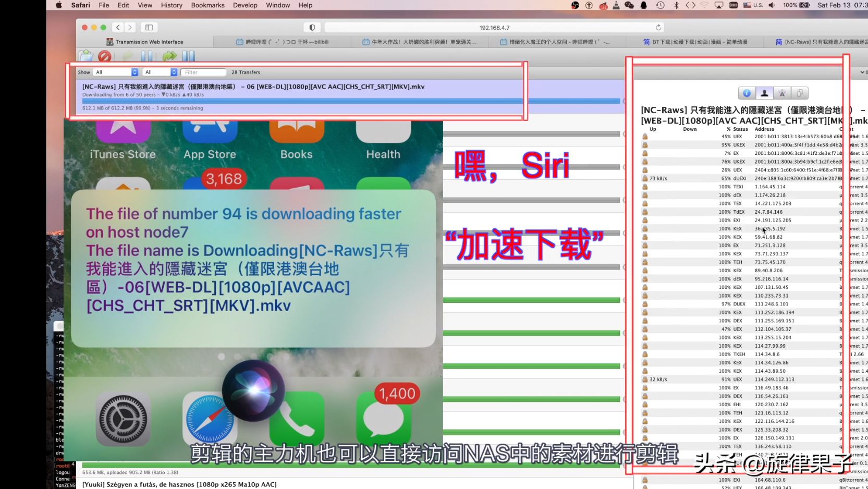Open a torrent with the toolbar icon
The width and height of the screenshot is (868, 489).
click(x=86, y=56)
